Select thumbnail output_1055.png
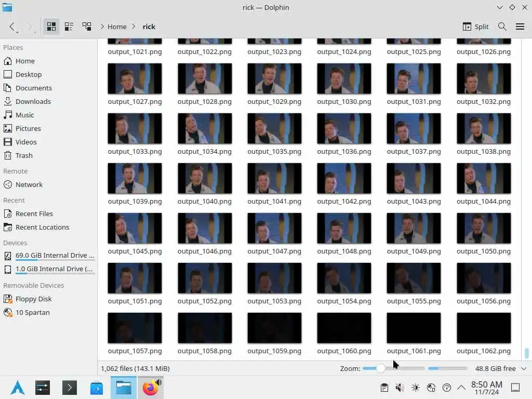Screen dimensions: 532x399 [414, 278]
